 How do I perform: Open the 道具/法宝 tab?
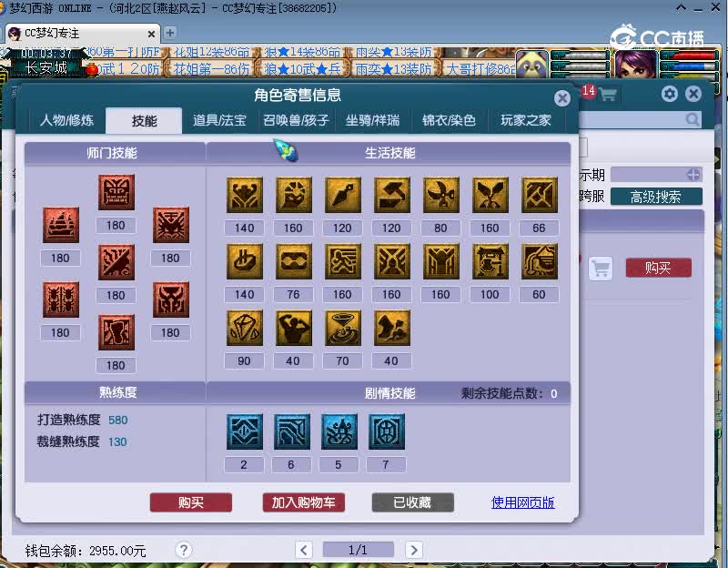coord(219,121)
